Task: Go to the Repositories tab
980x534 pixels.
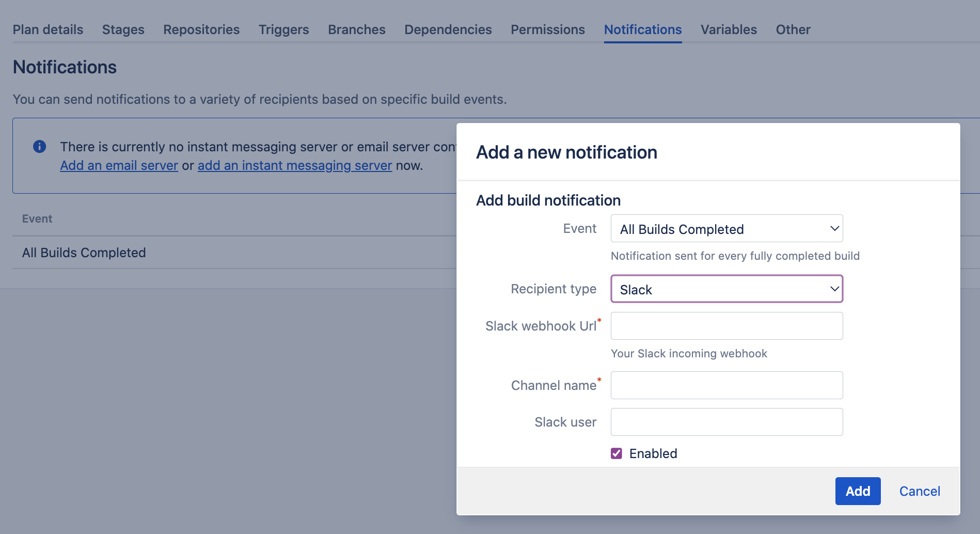Action: tap(201, 29)
